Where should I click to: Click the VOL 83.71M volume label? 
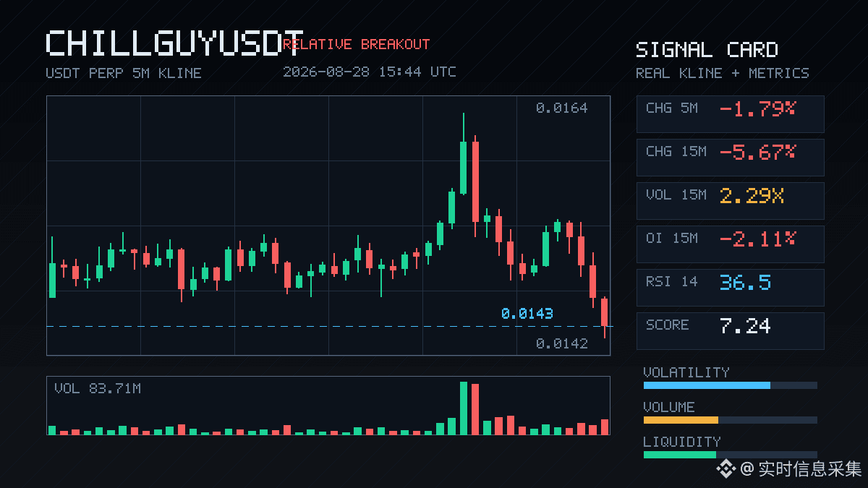[98, 389]
